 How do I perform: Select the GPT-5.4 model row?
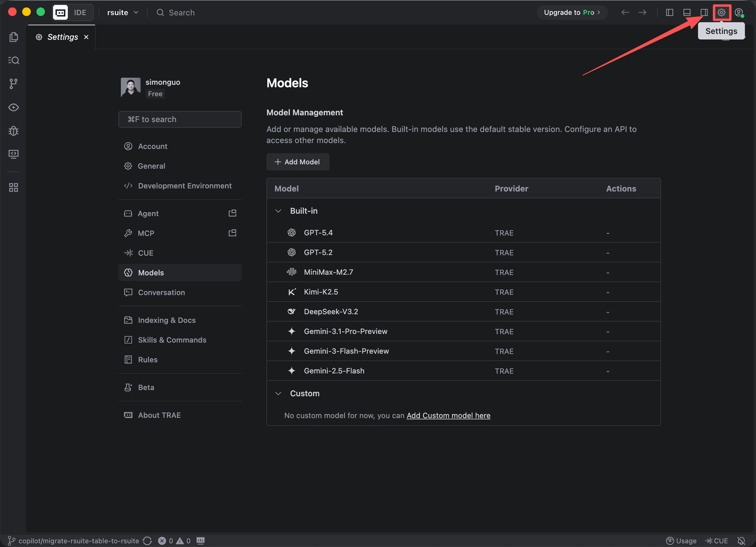pos(463,233)
